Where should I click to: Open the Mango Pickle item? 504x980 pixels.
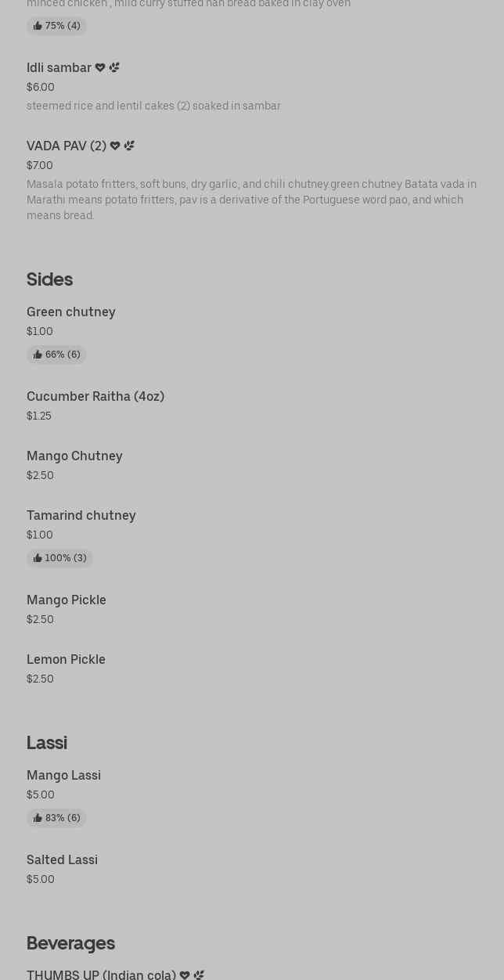tap(67, 600)
